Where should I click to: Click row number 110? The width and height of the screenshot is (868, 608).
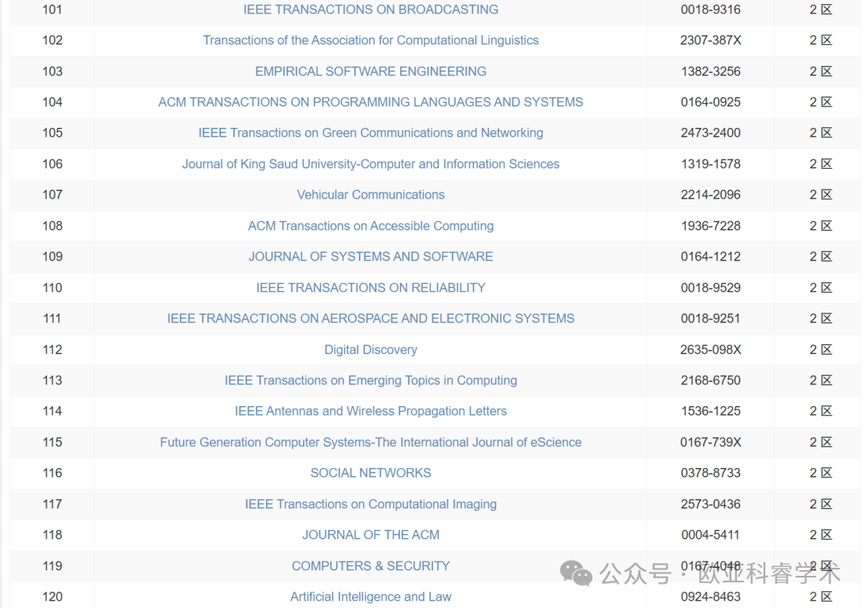(52, 288)
